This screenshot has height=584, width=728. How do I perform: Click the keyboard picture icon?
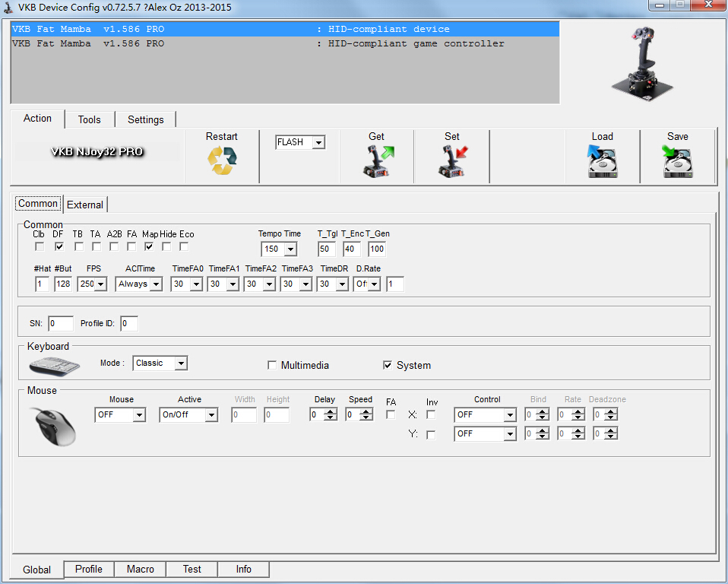click(54, 366)
